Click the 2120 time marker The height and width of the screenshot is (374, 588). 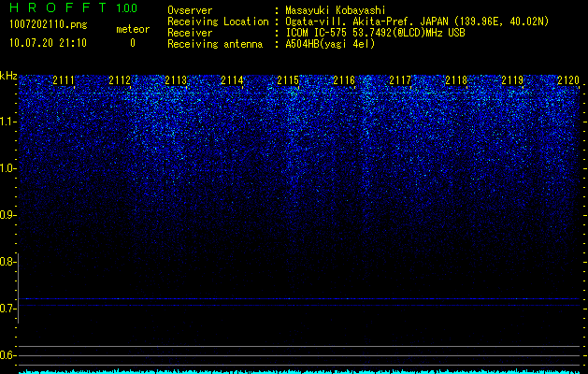(568, 80)
